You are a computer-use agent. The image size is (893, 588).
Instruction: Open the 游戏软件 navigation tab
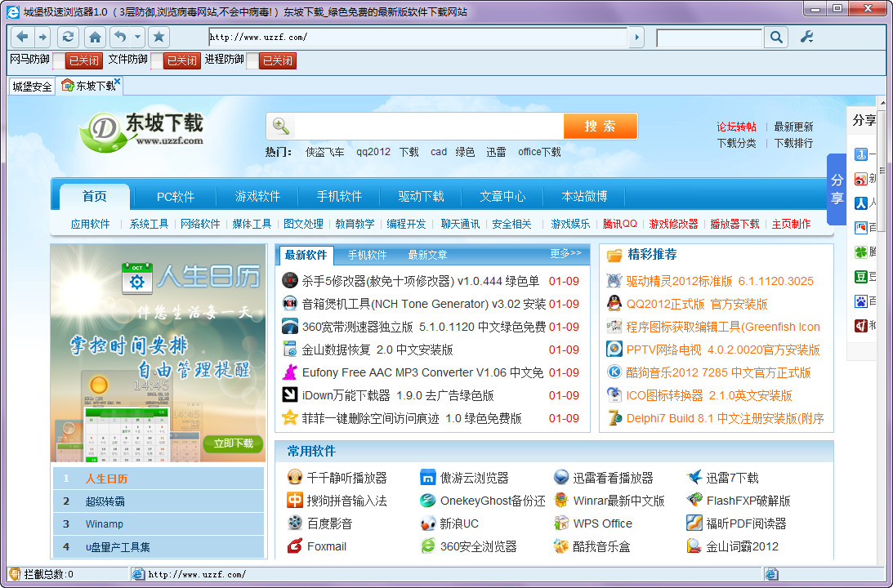pos(257,196)
